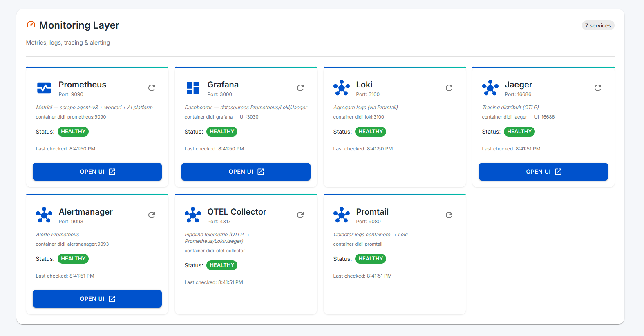Click the Grafana 'Dashboards — datasources' description
The width and height of the screenshot is (644, 336).
click(x=246, y=108)
